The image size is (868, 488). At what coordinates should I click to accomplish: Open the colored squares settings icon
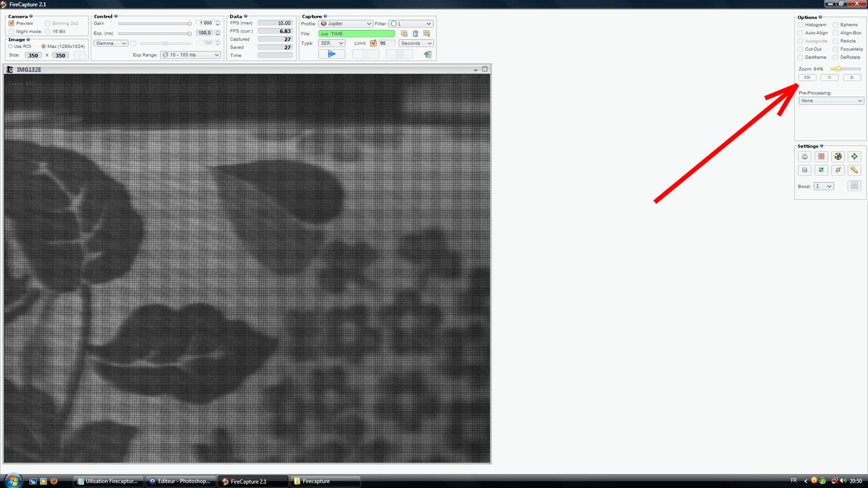pyautogui.click(x=821, y=170)
